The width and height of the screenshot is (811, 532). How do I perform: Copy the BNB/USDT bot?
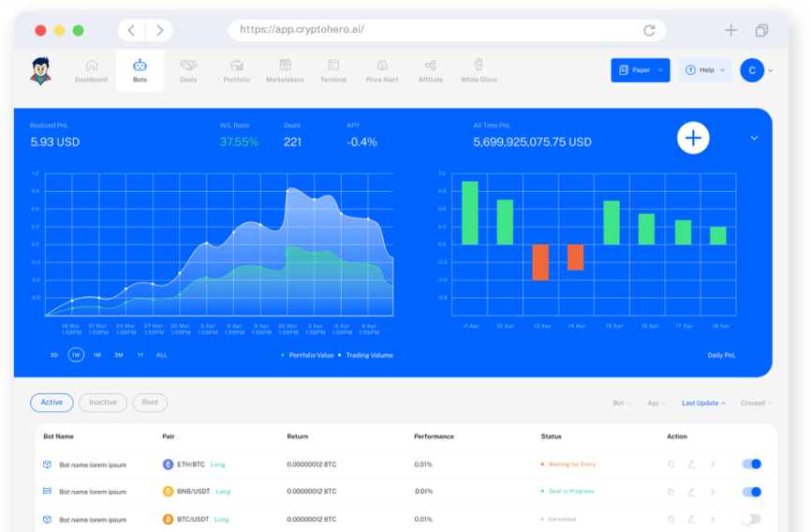coord(671,492)
